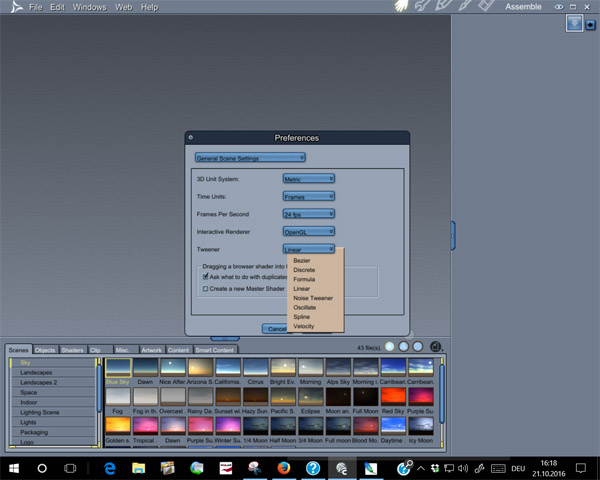Screen dimensions: 600x480
Task: Open the Windows menu
Action: click(90, 7)
